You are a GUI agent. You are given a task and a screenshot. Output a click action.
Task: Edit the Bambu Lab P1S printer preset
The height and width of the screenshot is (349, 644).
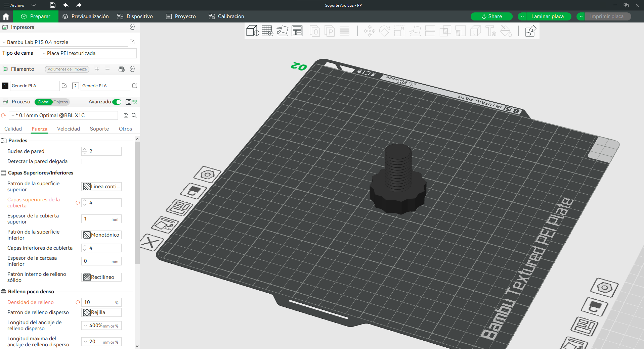[x=132, y=42]
